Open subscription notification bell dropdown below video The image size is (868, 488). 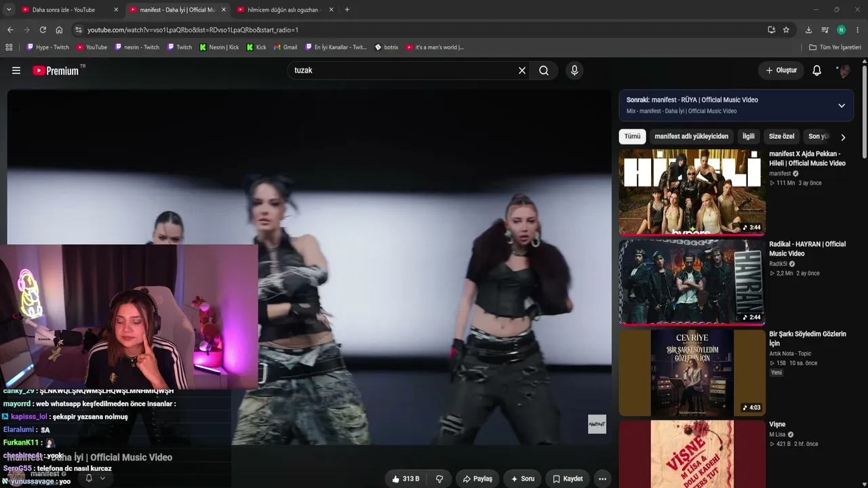(x=94, y=478)
